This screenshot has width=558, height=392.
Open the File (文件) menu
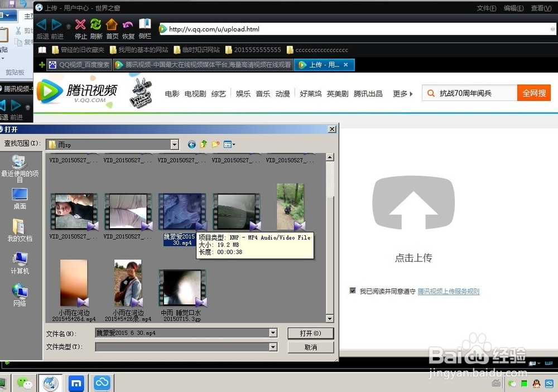click(487, 8)
